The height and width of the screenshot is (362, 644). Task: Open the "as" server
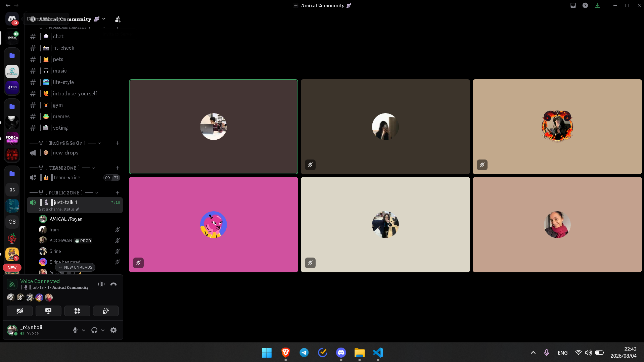[x=12, y=190]
